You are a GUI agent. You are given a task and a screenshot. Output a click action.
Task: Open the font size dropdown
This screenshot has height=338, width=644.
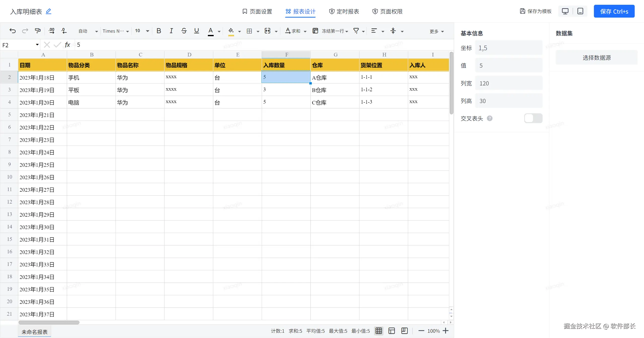point(147,31)
